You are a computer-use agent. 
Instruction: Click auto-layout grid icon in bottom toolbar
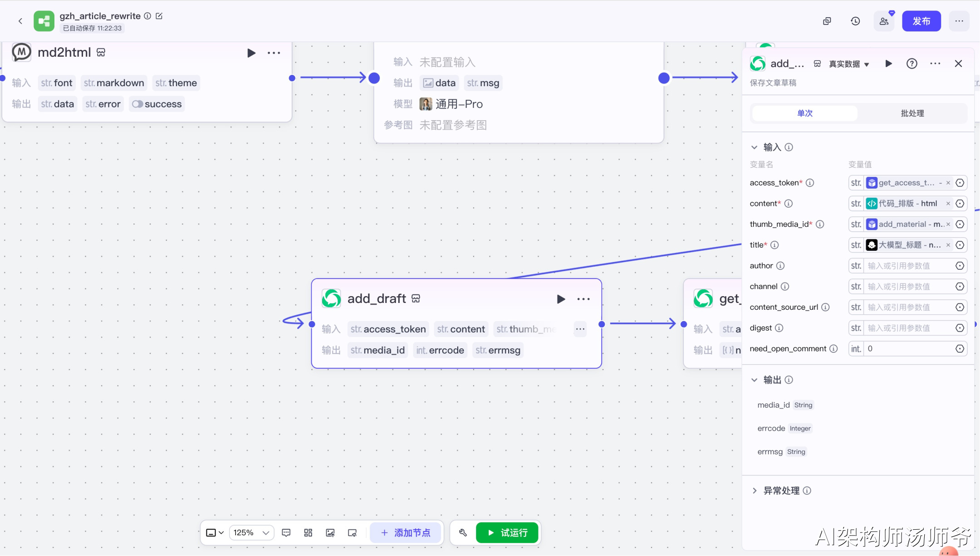tap(308, 532)
